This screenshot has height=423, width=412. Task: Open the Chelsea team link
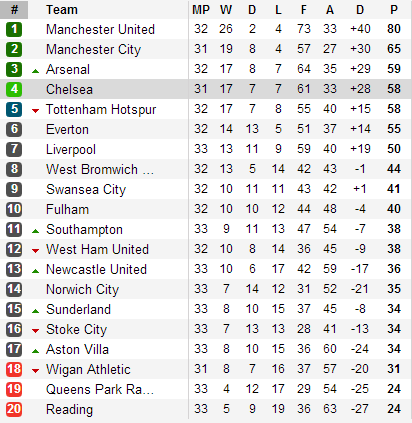69,89
